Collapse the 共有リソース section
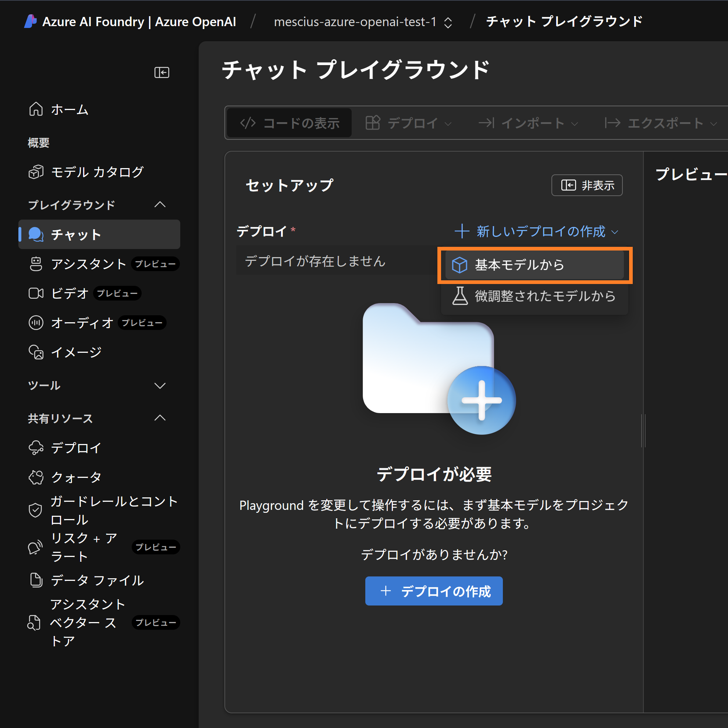The image size is (728, 728). (160, 418)
